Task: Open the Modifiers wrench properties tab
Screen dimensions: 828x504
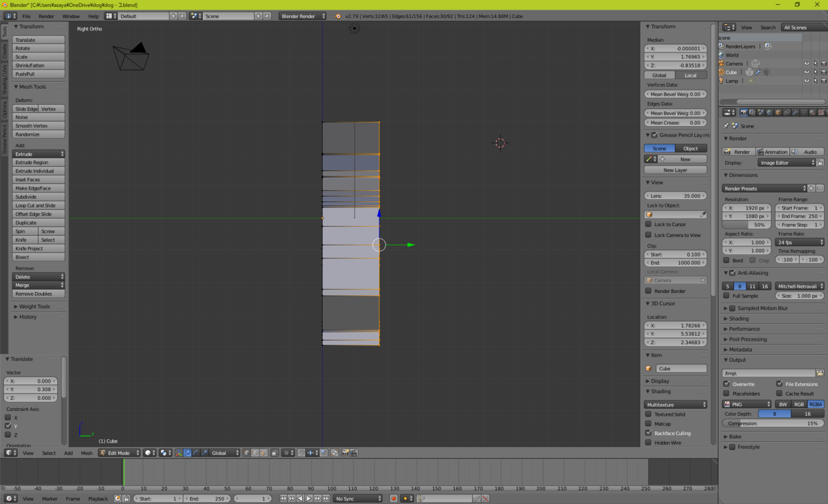Action: pyautogui.click(x=795, y=112)
